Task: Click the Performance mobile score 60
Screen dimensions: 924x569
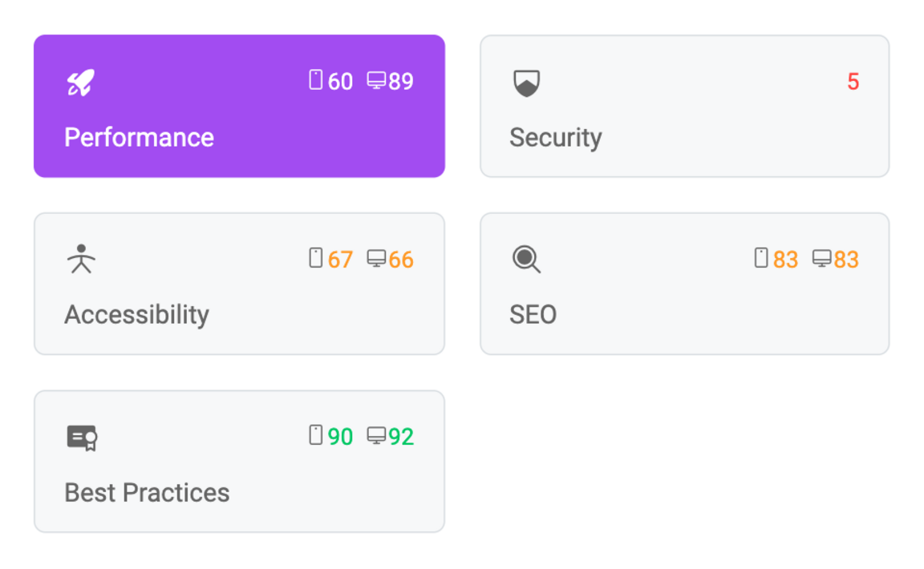Action: click(340, 82)
